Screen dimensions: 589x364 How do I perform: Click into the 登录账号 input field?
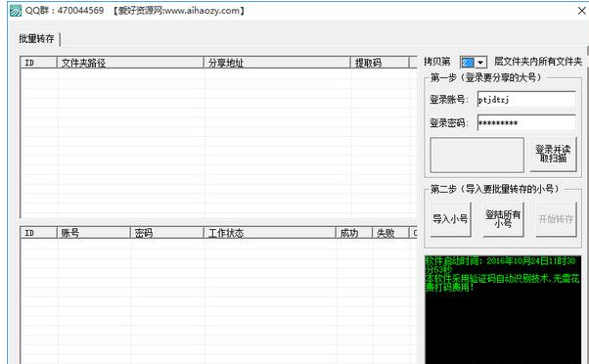(526, 100)
